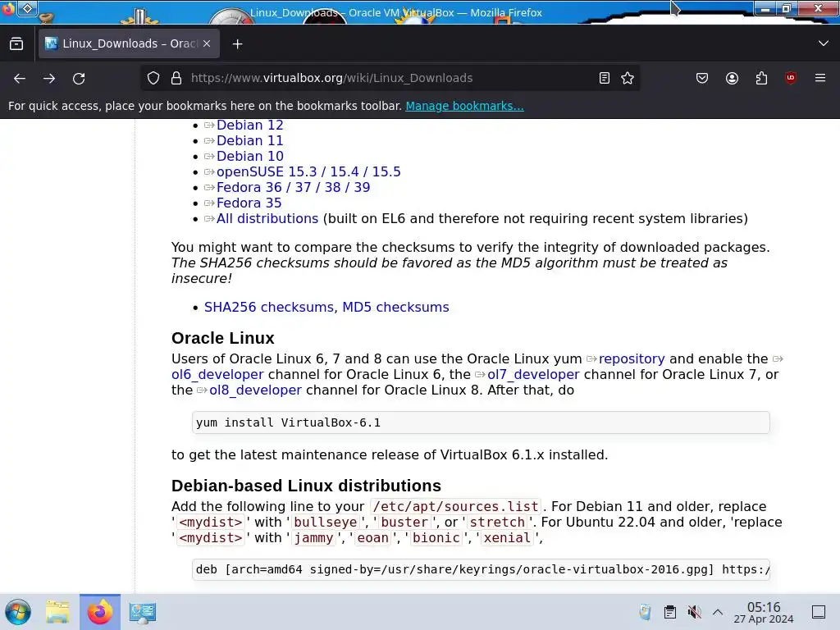Click the 'bionic' code text

coord(436,538)
